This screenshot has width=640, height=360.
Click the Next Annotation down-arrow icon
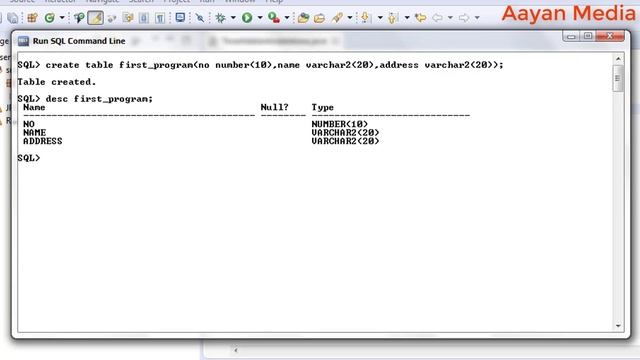(x=365, y=18)
